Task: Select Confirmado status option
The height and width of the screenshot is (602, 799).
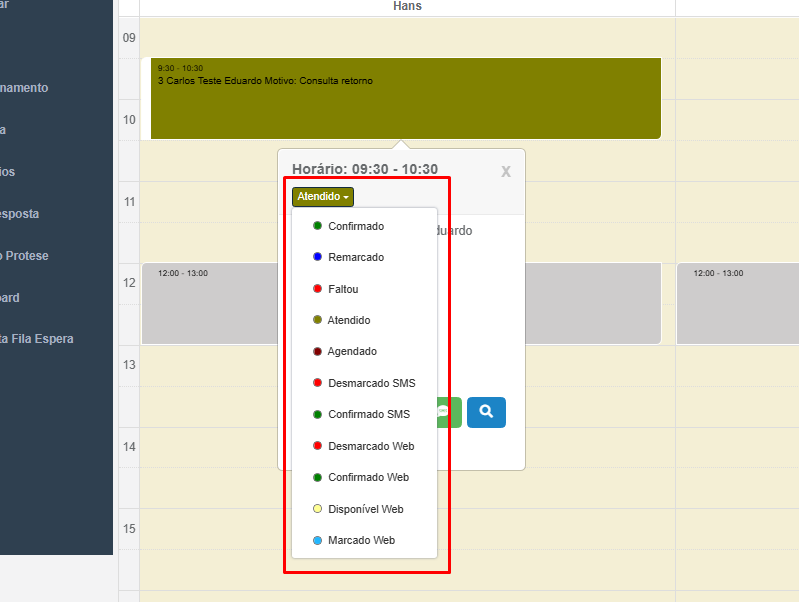Action: [x=355, y=226]
